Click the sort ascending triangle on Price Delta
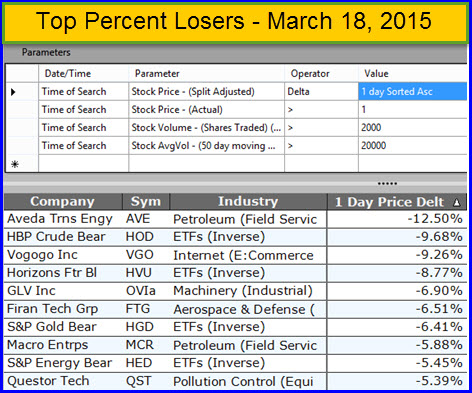Screen dimensions: 472x393 456,202
